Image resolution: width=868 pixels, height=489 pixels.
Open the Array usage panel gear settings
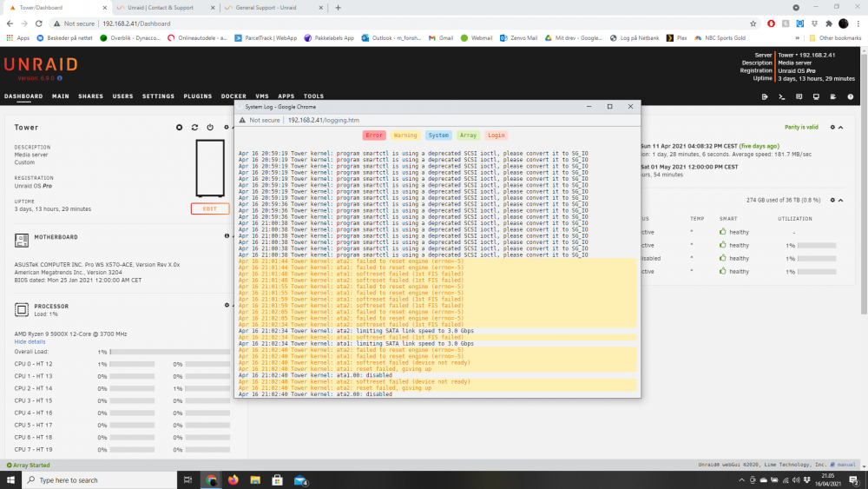pos(832,200)
